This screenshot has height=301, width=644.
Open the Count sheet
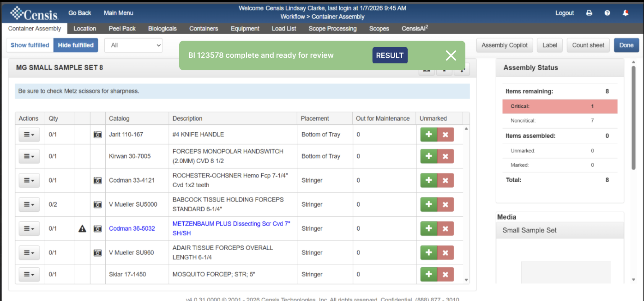[x=588, y=45]
